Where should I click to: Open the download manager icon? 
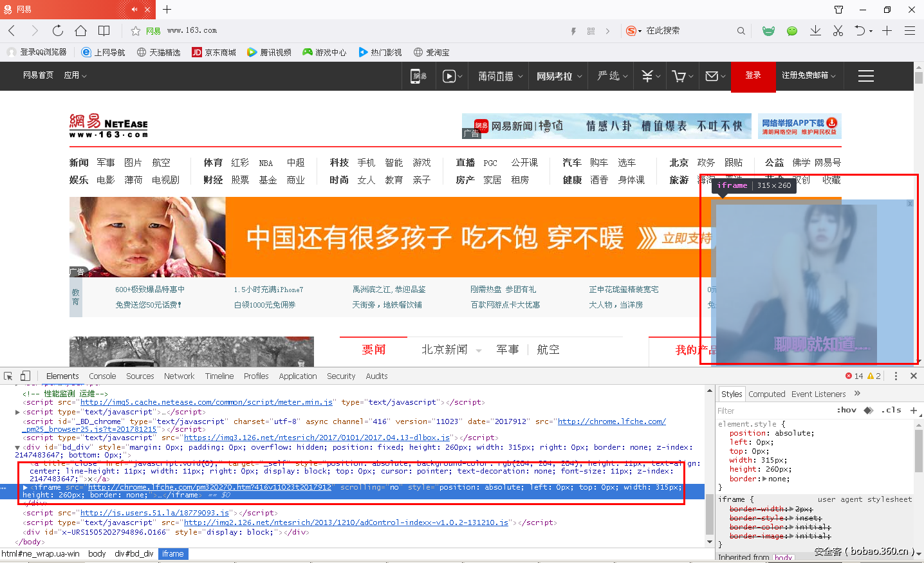coord(815,30)
